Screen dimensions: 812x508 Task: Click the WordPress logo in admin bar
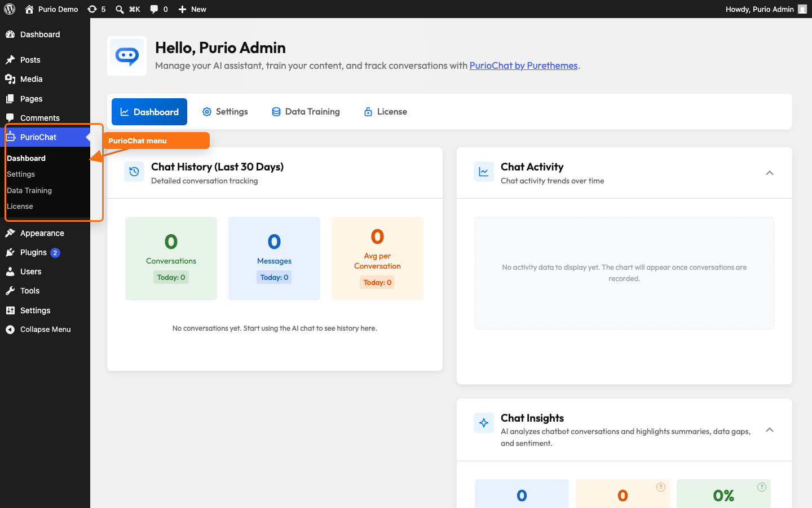[10, 9]
